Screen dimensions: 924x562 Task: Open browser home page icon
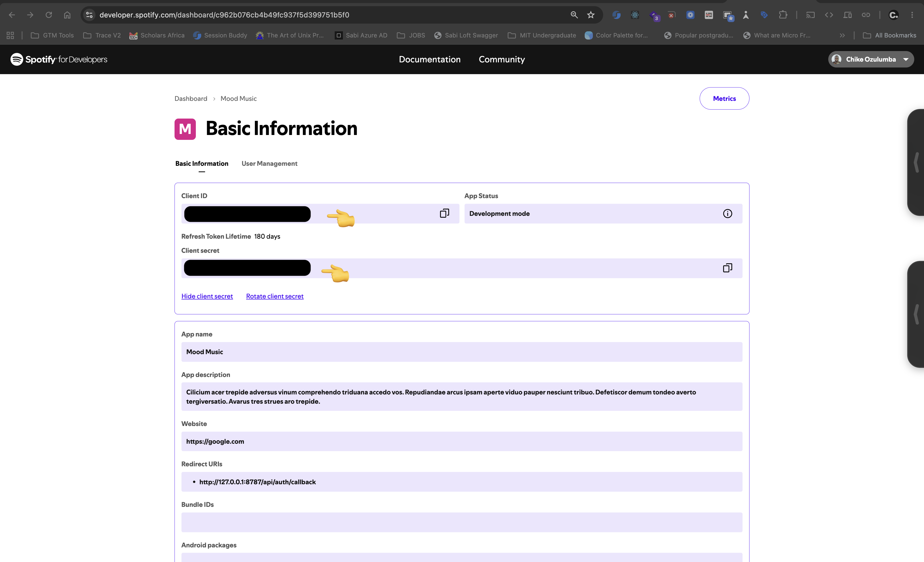[x=67, y=15]
